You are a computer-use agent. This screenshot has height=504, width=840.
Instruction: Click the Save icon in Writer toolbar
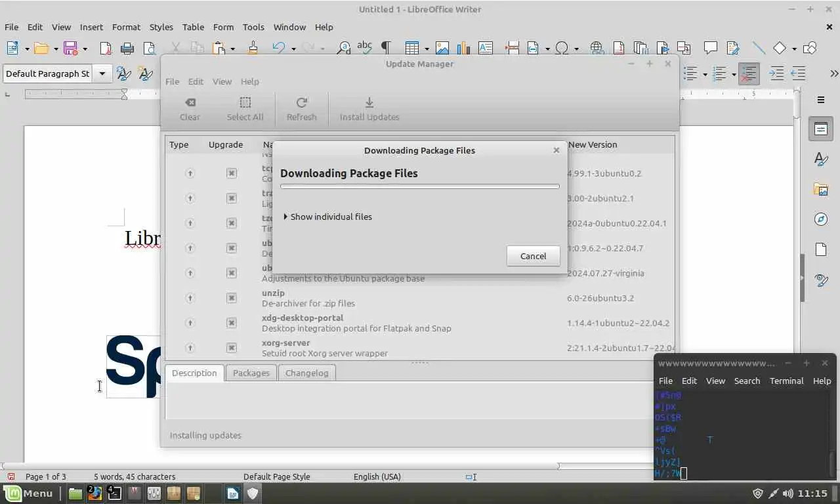click(x=71, y=48)
